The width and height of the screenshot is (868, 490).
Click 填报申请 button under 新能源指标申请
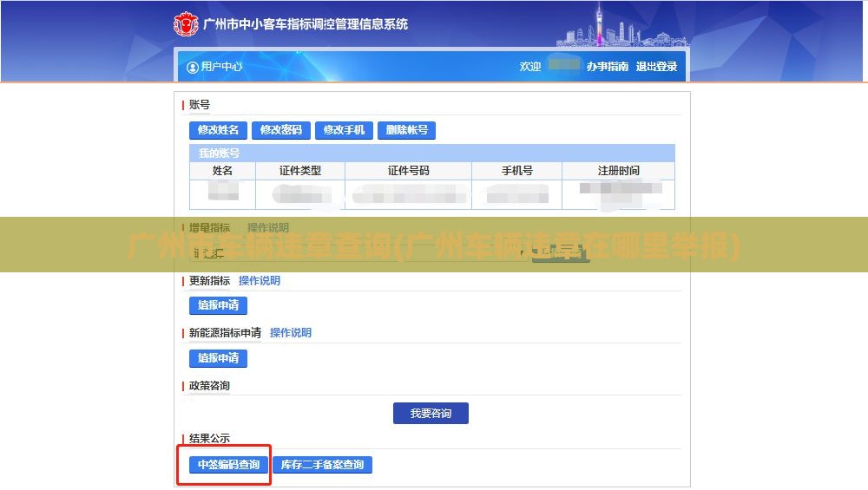[x=218, y=358]
